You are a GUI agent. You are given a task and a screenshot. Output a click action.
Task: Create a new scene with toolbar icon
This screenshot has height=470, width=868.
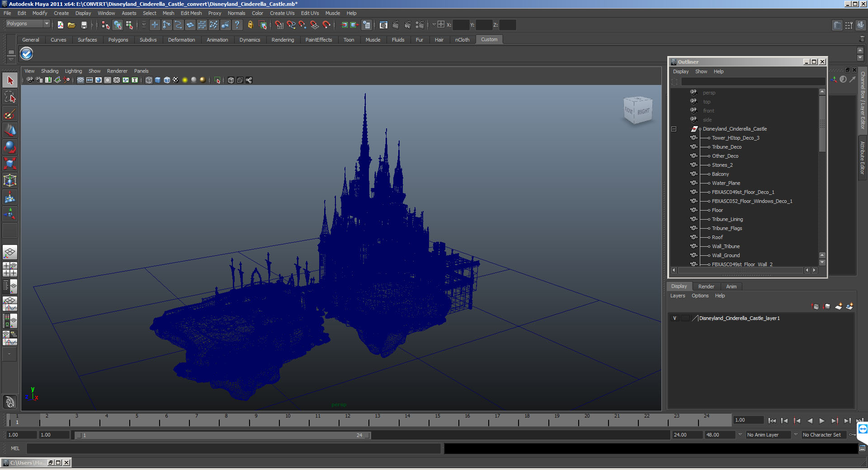coord(60,25)
